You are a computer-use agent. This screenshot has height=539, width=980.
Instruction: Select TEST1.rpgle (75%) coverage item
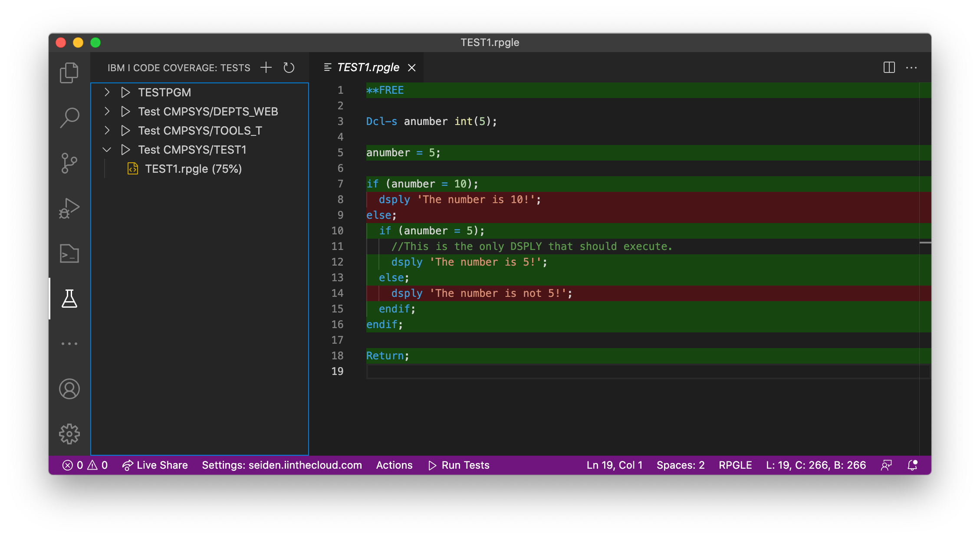pyautogui.click(x=194, y=168)
